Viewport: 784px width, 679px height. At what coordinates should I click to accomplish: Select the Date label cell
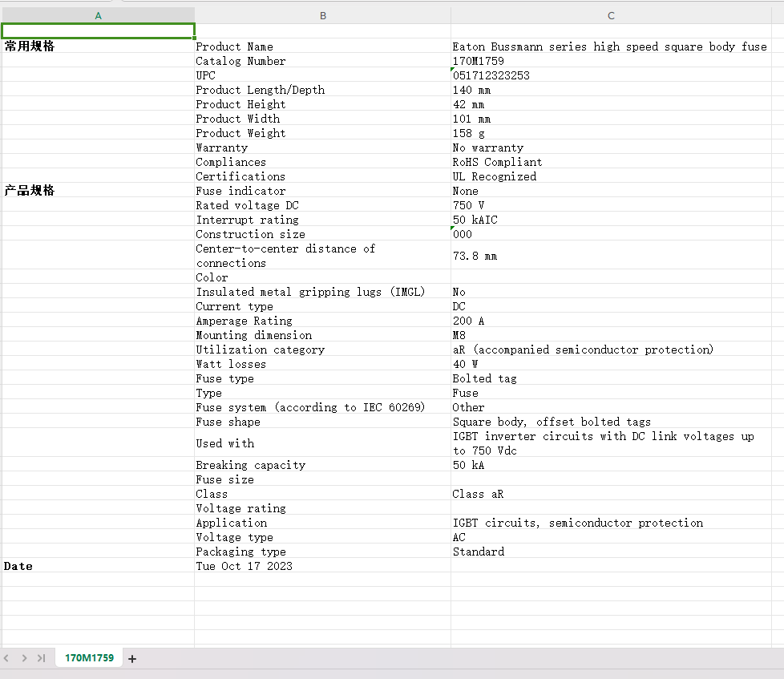pyautogui.click(x=98, y=565)
